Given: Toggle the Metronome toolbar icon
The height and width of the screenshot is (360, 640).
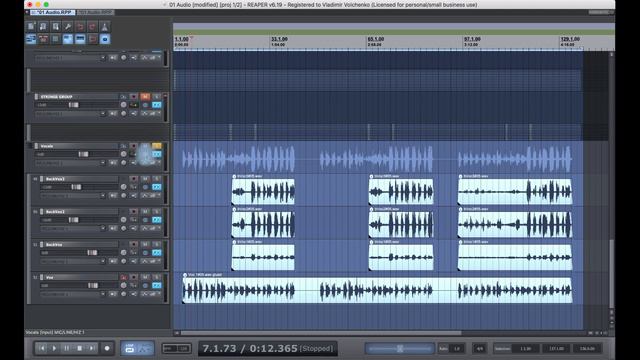Looking at the screenshot, I should pos(104,27).
